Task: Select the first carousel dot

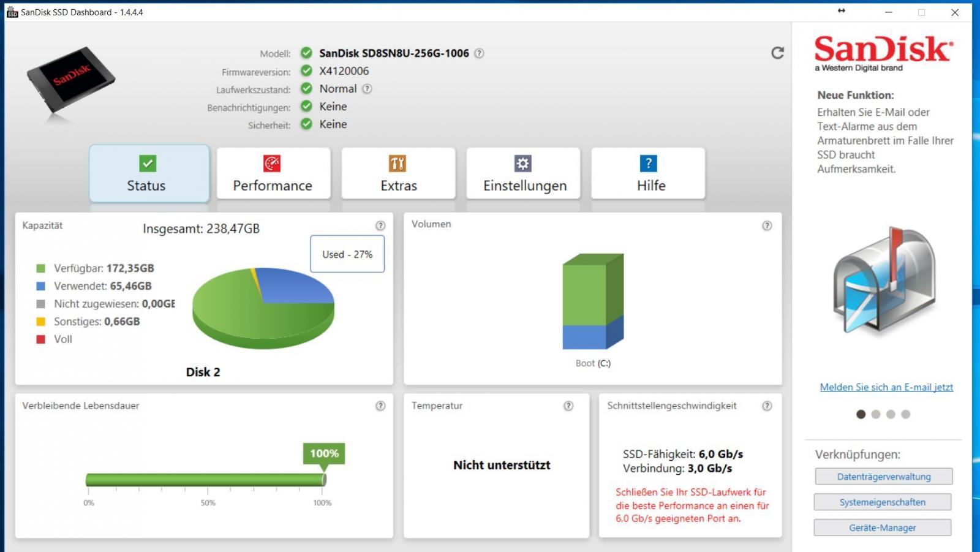Action: [x=861, y=414]
